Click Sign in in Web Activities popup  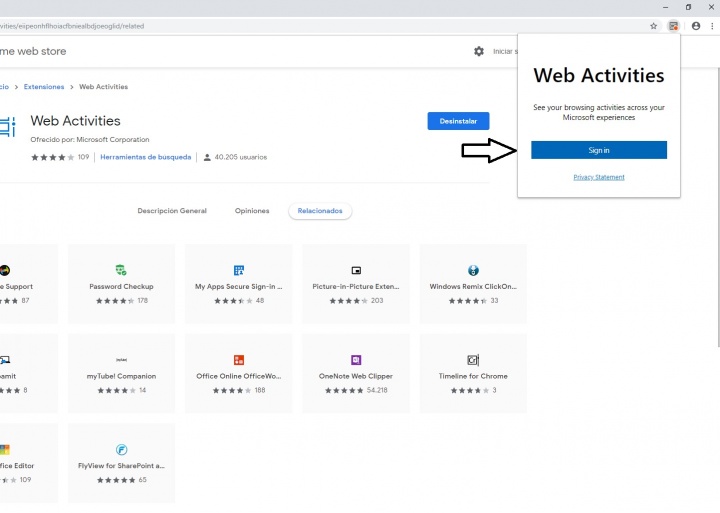click(x=599, y=150)
